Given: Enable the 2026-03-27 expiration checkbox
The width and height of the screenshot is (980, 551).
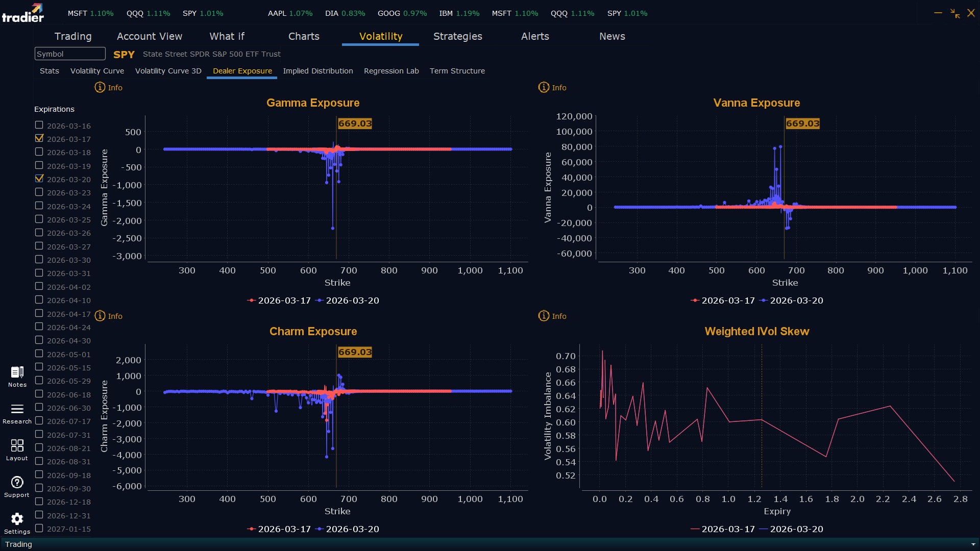Looking at the screenshot, I should tap(39, 246).
